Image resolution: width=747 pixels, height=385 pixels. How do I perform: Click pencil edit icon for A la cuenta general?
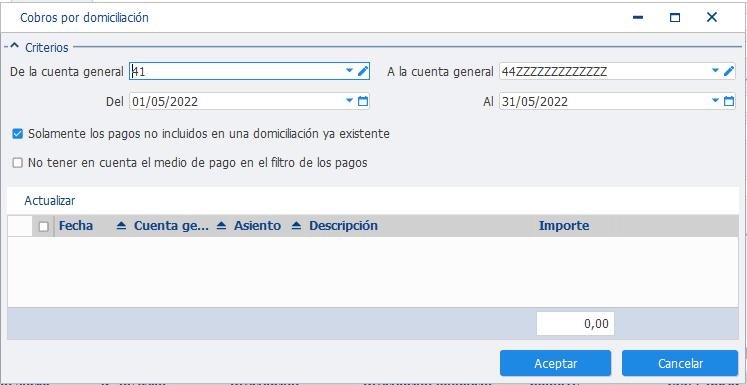[x=729, y=71]
